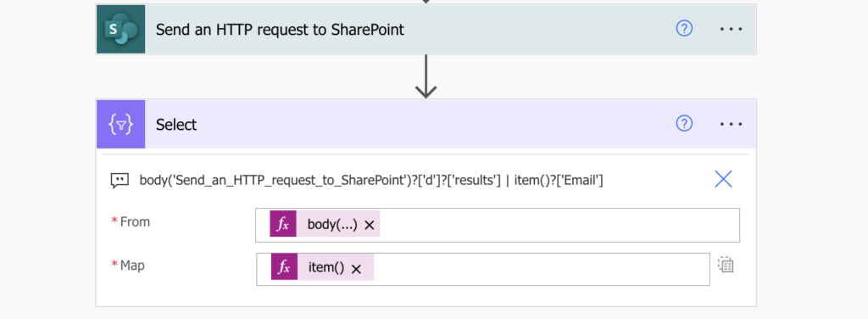
Task: Select the comment text with the body expression
Action: tap(371, 180)
